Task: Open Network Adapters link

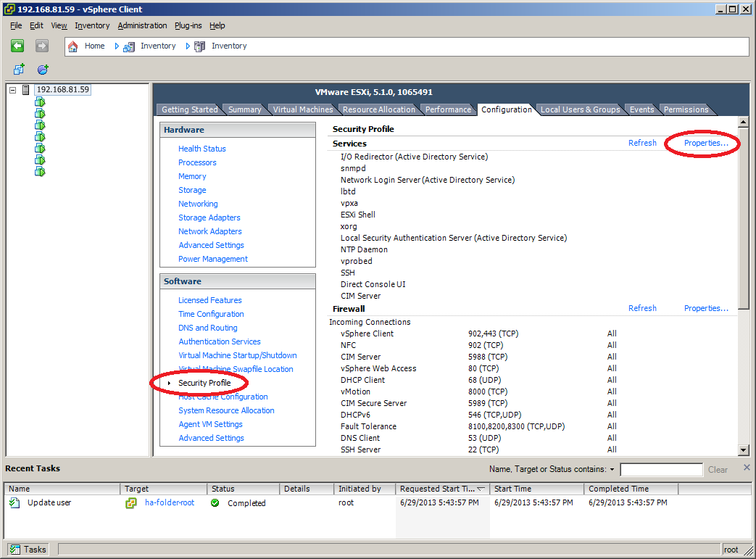Action: point(210,231)
